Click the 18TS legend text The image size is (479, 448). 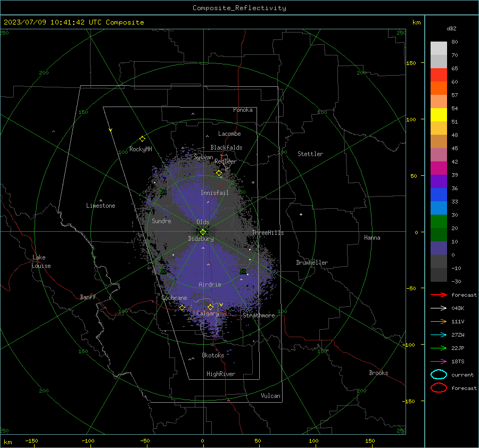coord(458,362)
